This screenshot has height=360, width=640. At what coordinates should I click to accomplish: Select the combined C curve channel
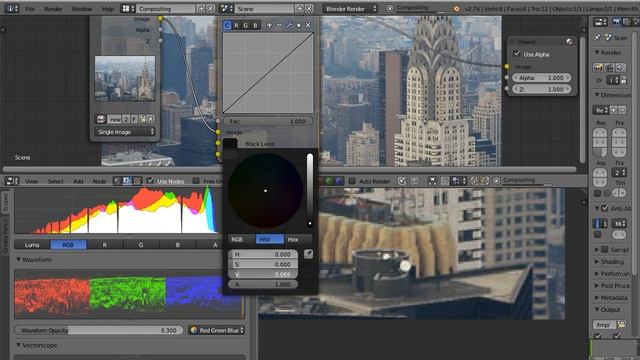tap(227, 25)
